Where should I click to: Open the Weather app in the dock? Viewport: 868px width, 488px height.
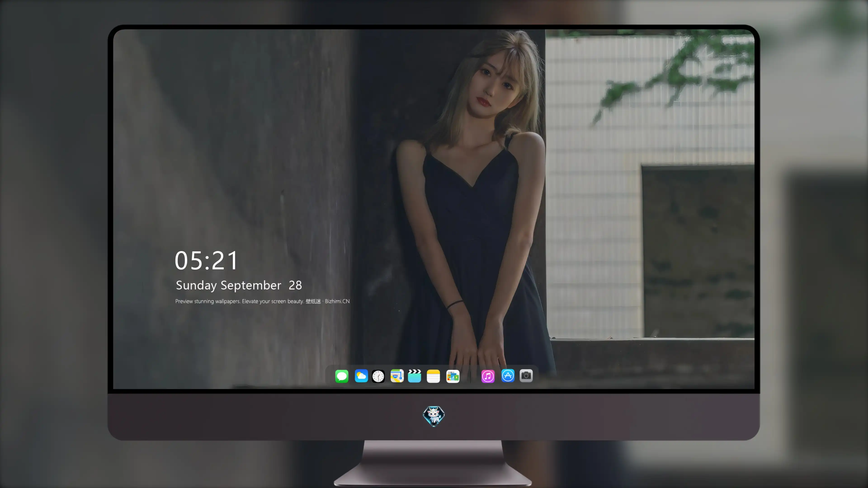pos(361,376)
